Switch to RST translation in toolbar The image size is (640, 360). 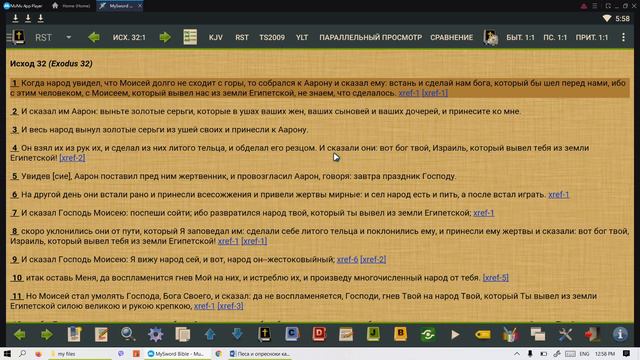(x=242, y=38)
